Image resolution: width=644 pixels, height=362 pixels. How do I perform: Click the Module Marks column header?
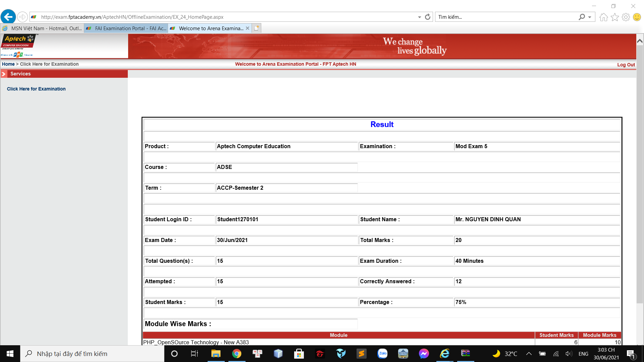[x=599, y=335]
